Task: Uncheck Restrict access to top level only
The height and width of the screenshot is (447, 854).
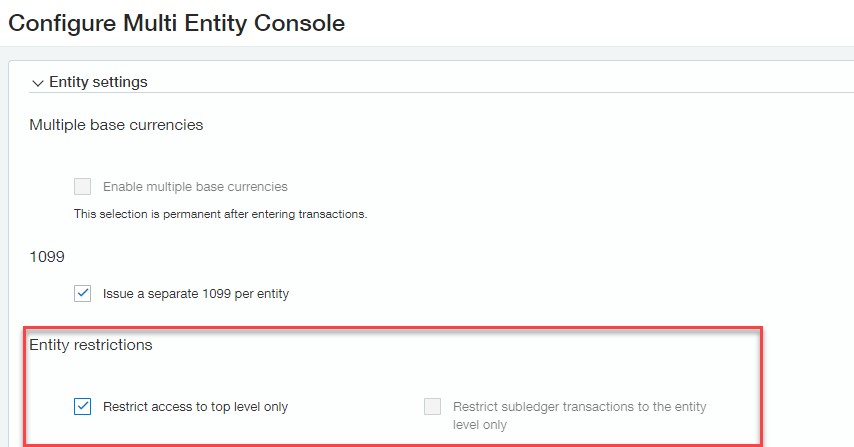Action: [83, 406]
